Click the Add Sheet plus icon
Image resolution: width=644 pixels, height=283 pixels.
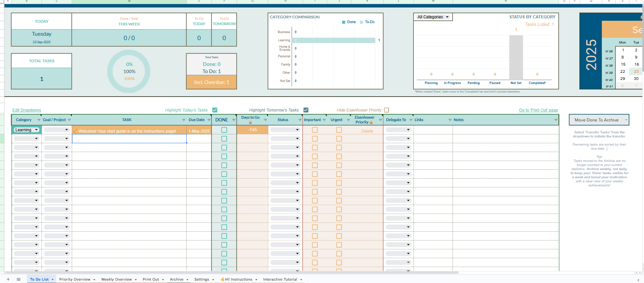(x=8, y=279)
